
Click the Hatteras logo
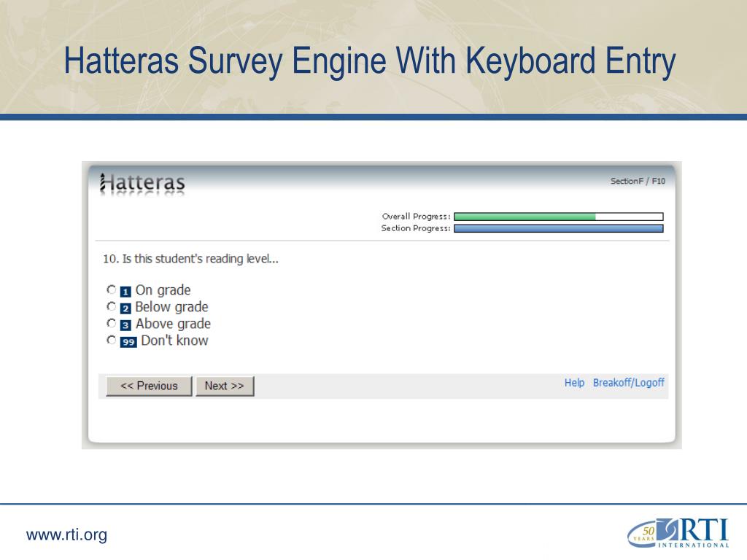(142, 183)
